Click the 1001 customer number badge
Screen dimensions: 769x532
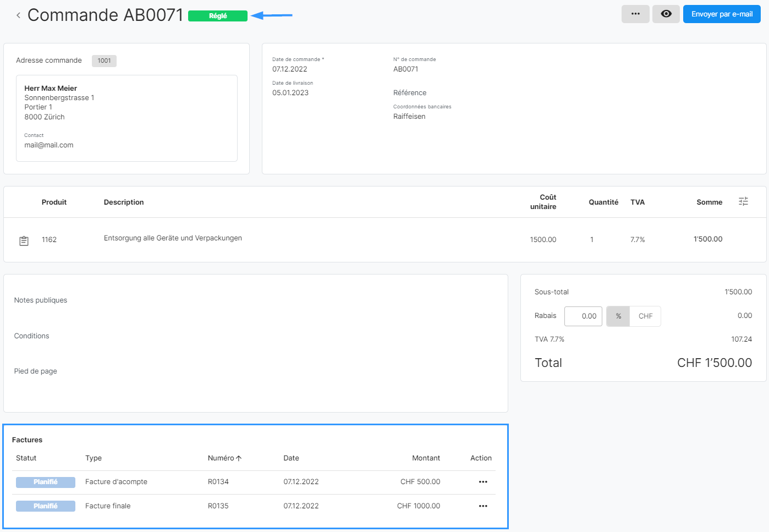(104, 61)
